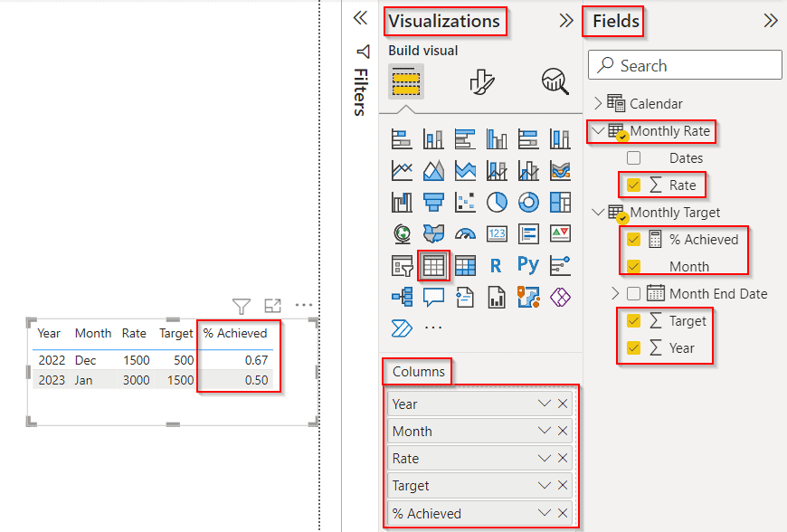Select the waterfall chart visual
Image resolution: width=787 pixels, height=532 pixels.
[x=402, y=203]
